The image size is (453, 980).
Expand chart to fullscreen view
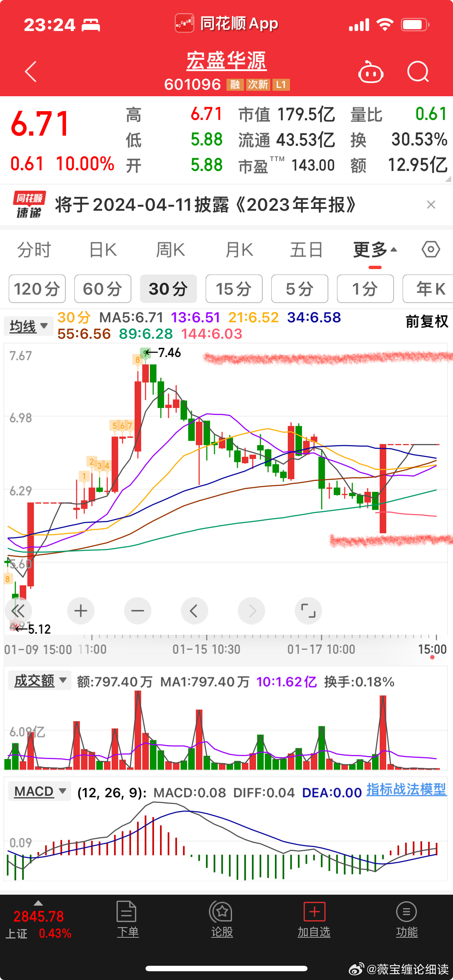click(308, 611)
